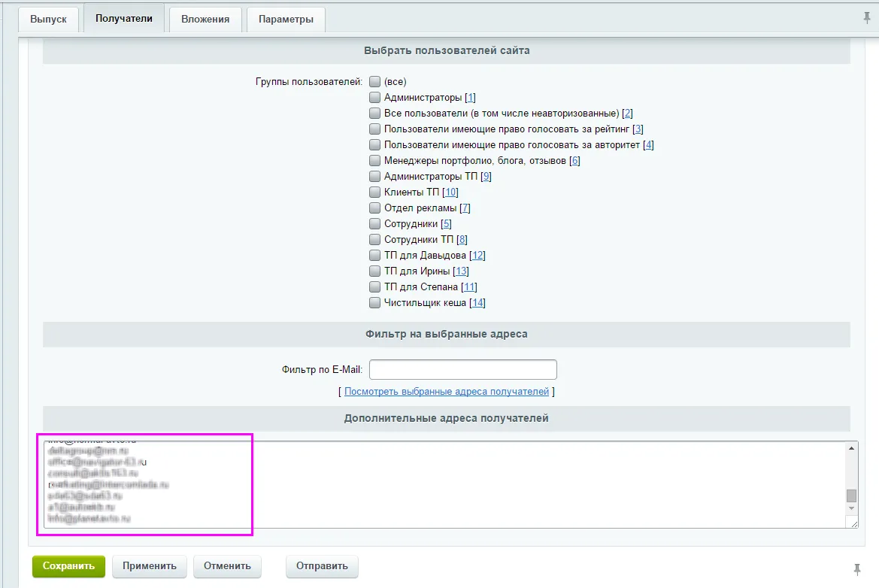
Task: Go to the Параметры tab
Action: point(286,20)
